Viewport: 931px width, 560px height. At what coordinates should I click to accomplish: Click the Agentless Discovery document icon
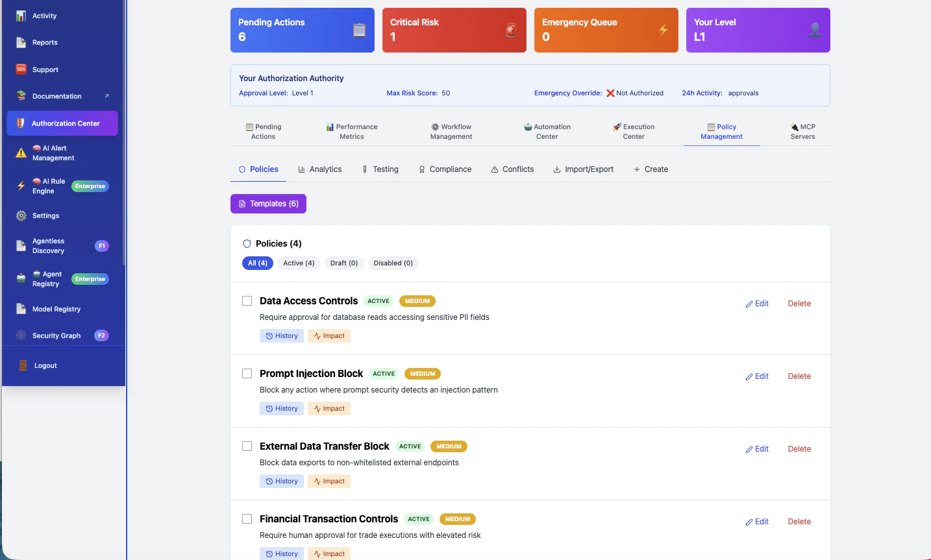[21, 246]
